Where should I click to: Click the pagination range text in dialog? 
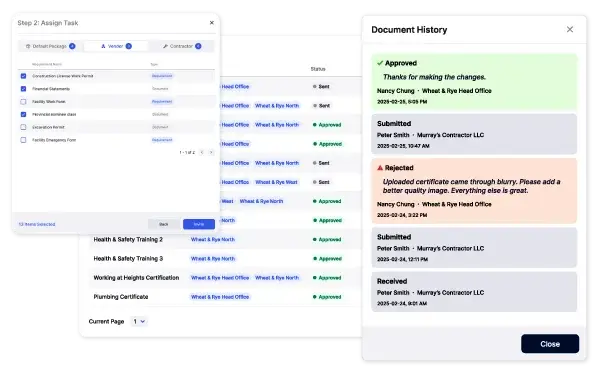click(x=187, y=153)
